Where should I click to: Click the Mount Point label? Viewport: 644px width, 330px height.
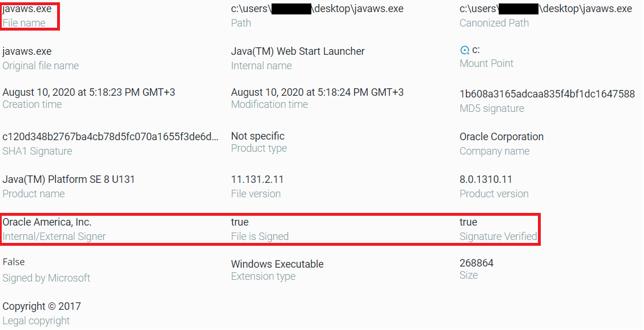coord(486,63)
